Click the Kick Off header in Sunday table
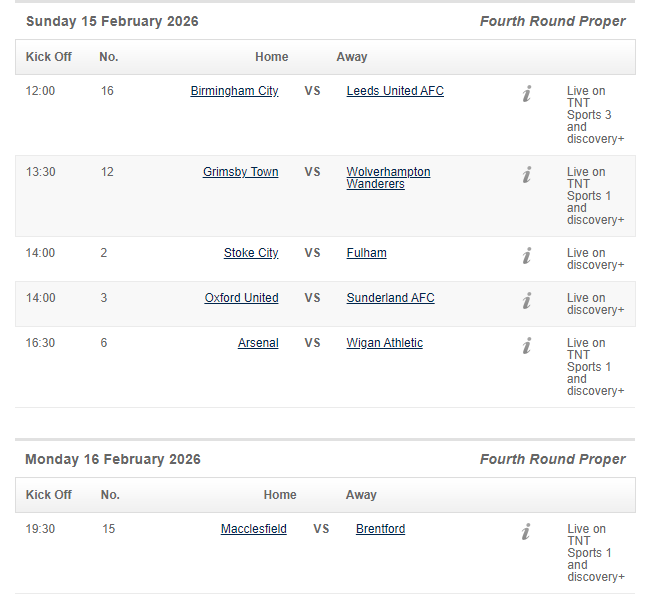Image resolution: width=649 pixels, height=605 pixels. (48, 57)
